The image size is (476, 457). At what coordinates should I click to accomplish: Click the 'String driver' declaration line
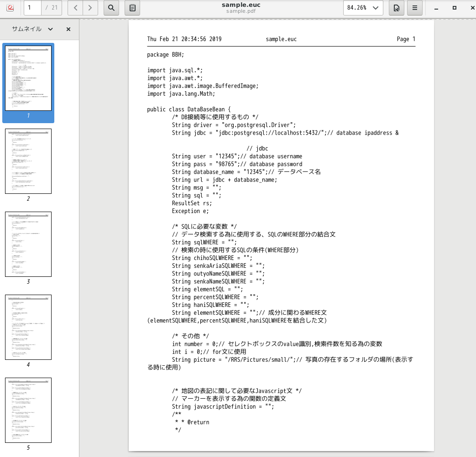pos(234,125)
